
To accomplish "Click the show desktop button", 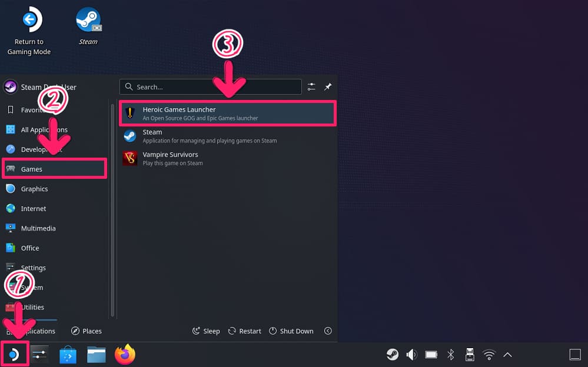I will (575, 354).
